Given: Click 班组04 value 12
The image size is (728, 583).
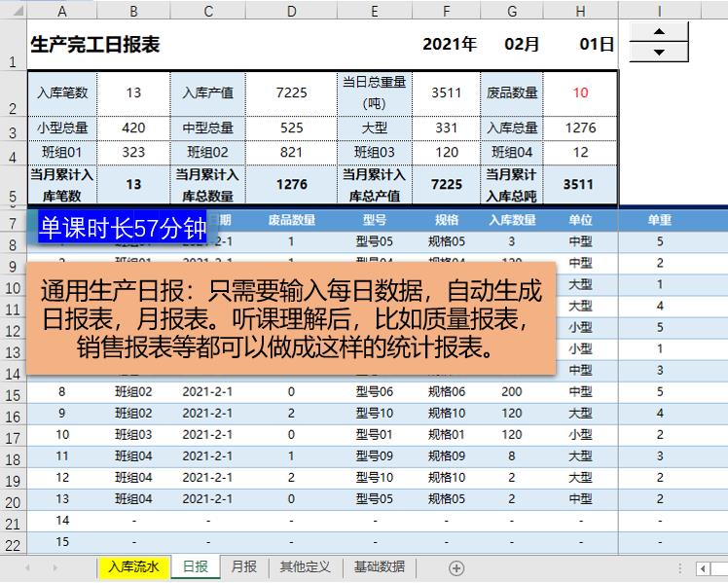Looking at the screenshot, I should pyautogui.click(x=580, y=152).
